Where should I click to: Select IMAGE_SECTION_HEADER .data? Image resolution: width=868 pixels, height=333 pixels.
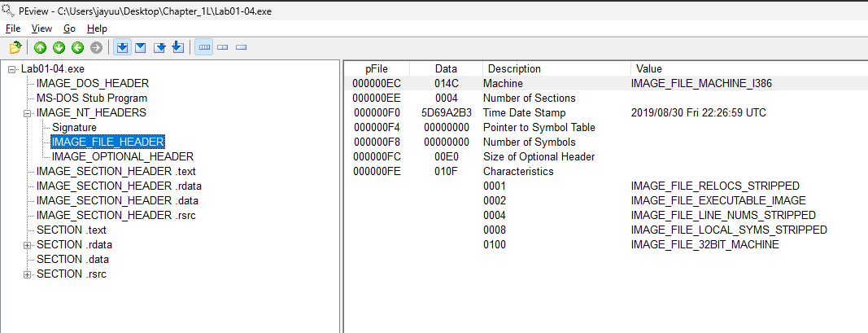[x=117, y=200]
